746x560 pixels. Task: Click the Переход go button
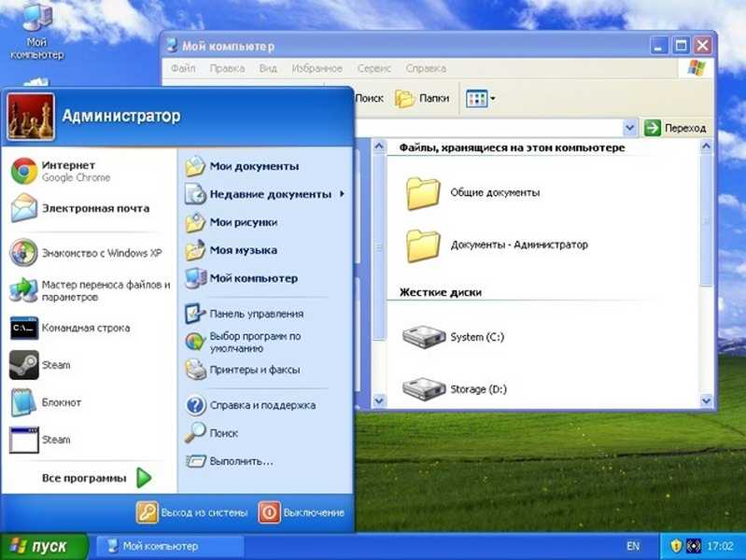click(x=676, y=128)
